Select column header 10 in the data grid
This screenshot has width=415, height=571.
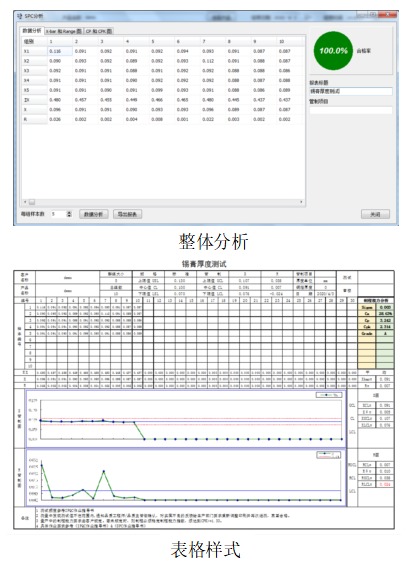(x=290, y=42)
